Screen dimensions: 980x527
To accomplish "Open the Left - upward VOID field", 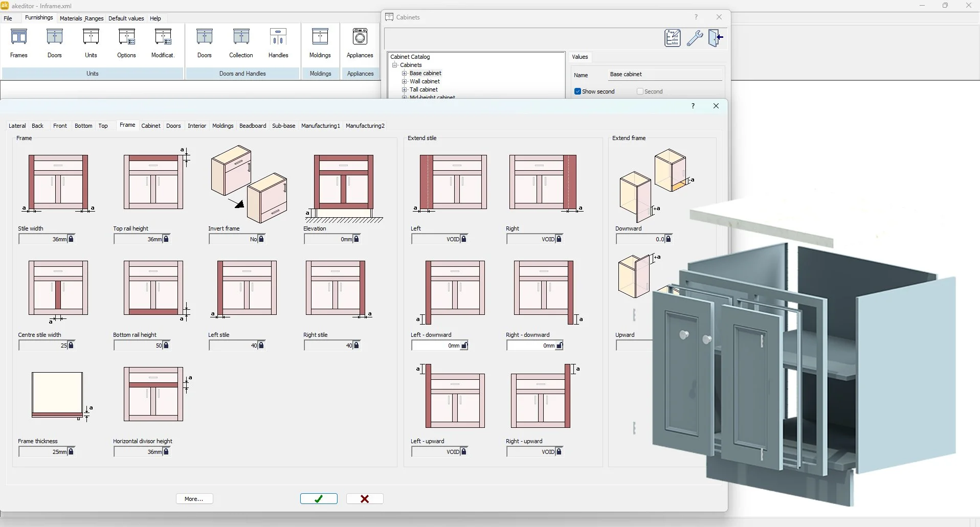I will pos(436,452).
